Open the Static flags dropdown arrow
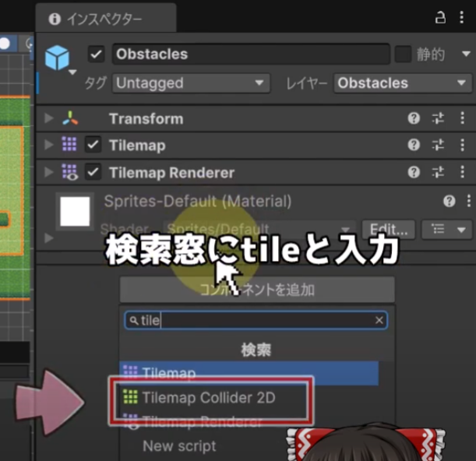 coord(467,55)
